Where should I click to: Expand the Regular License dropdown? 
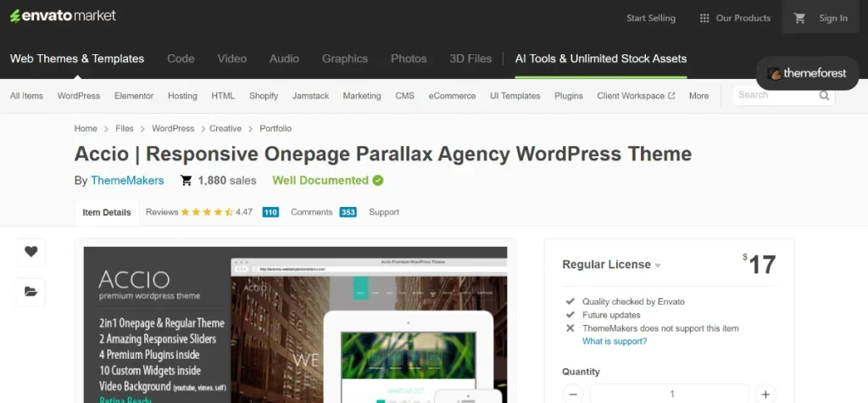612,265
